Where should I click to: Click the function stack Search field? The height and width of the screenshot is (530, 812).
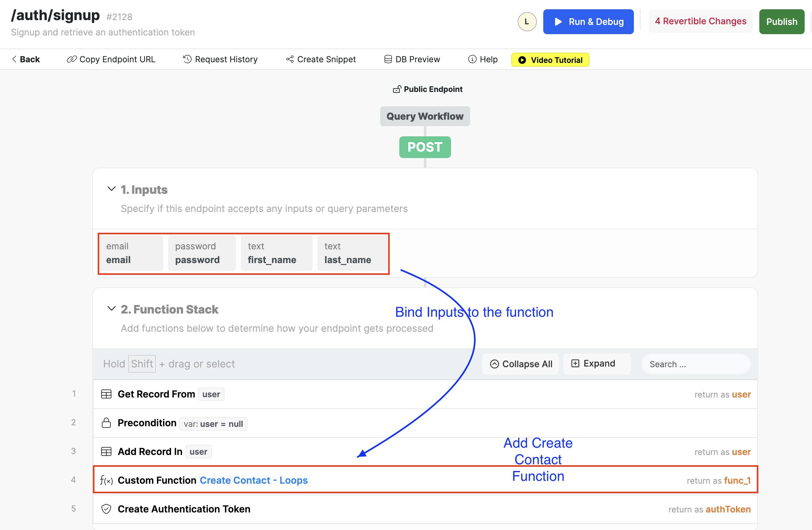696,364
